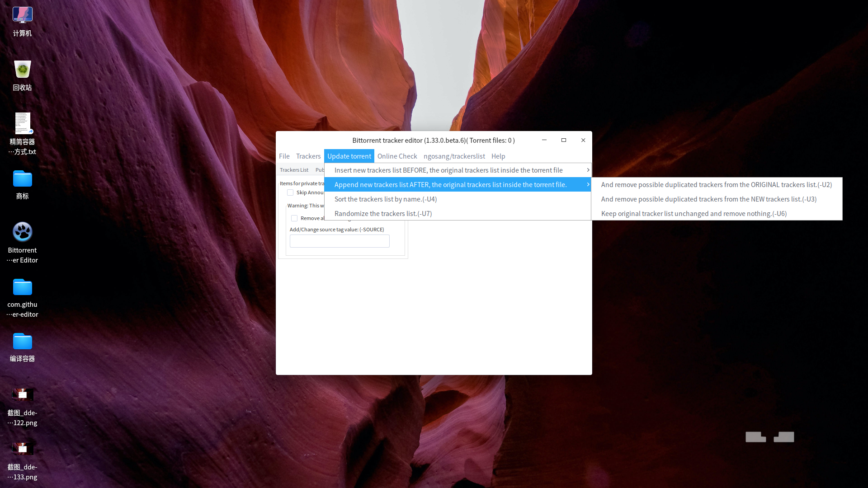The width and height of the screenshot is (868, 488).
Task: Select remove duplicates from ORIGINAL list (-U2)
Action: [x=716, y=185]
